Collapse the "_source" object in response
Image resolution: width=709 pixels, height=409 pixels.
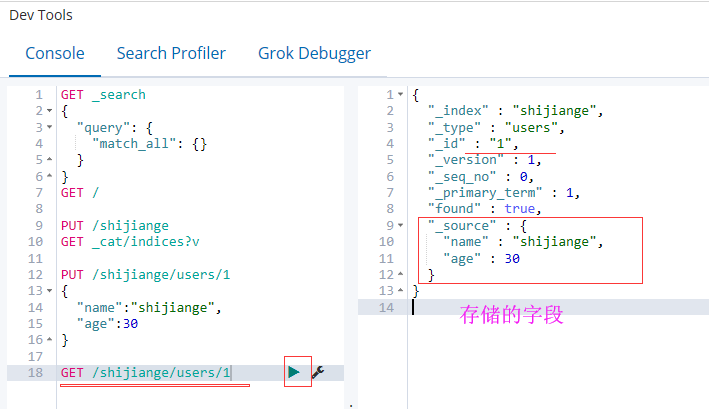tap(401, 225)
